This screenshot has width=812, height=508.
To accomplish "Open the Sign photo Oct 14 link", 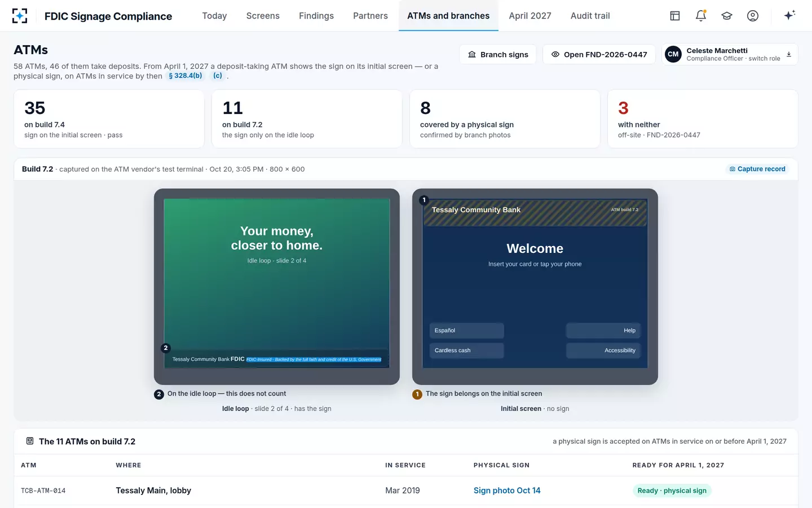I will 507,491.
